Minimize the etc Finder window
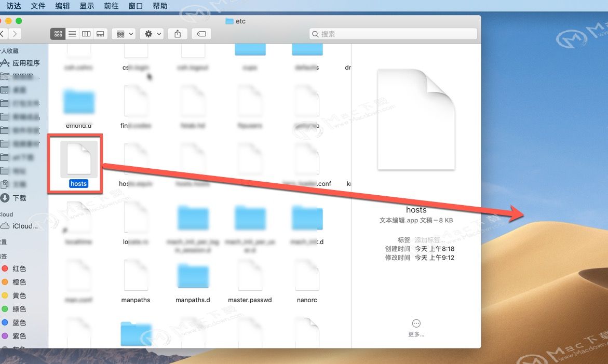Screen dimensions: 608x364 coord(8,21)
